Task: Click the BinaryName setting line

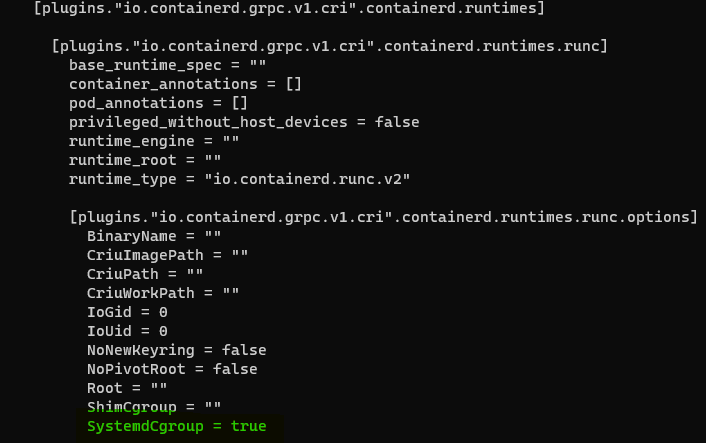Action: click(154, 236)
